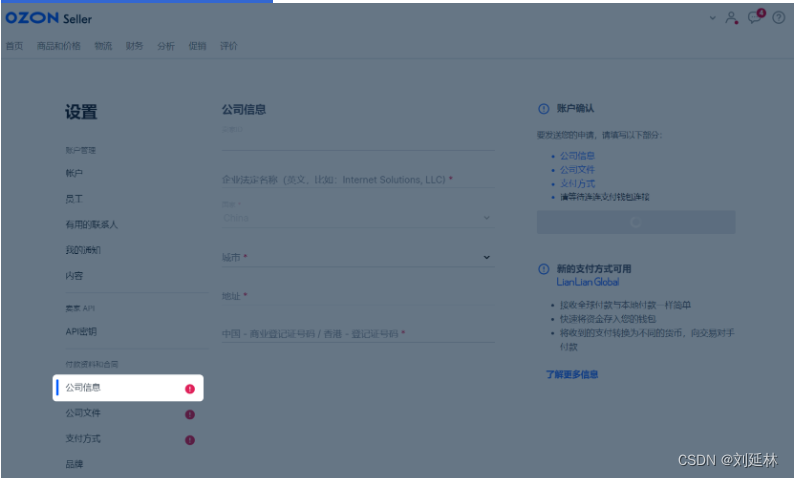The image size is (794, 478).
Task: Open the 分析 menu
Action: tap(166, 46)
